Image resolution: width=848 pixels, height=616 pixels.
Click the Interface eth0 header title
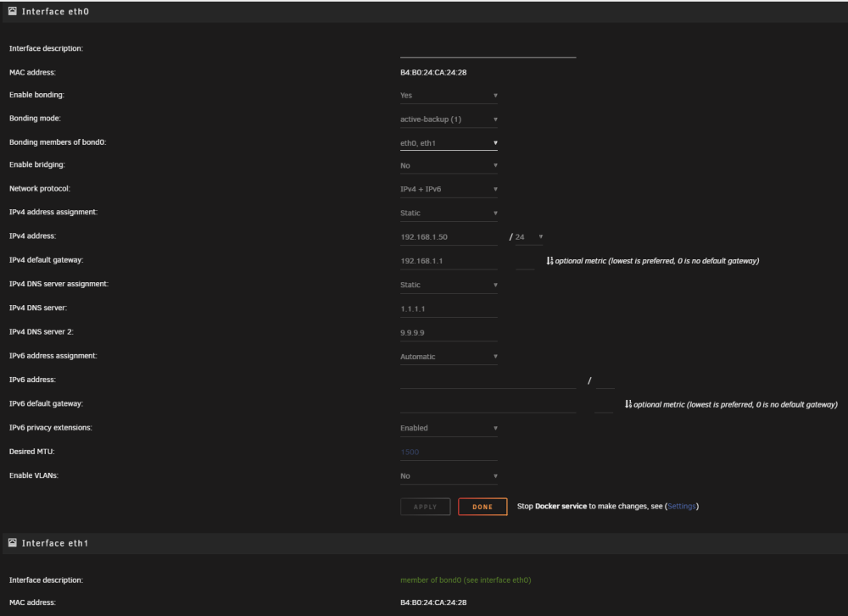(x=55, y=11)
